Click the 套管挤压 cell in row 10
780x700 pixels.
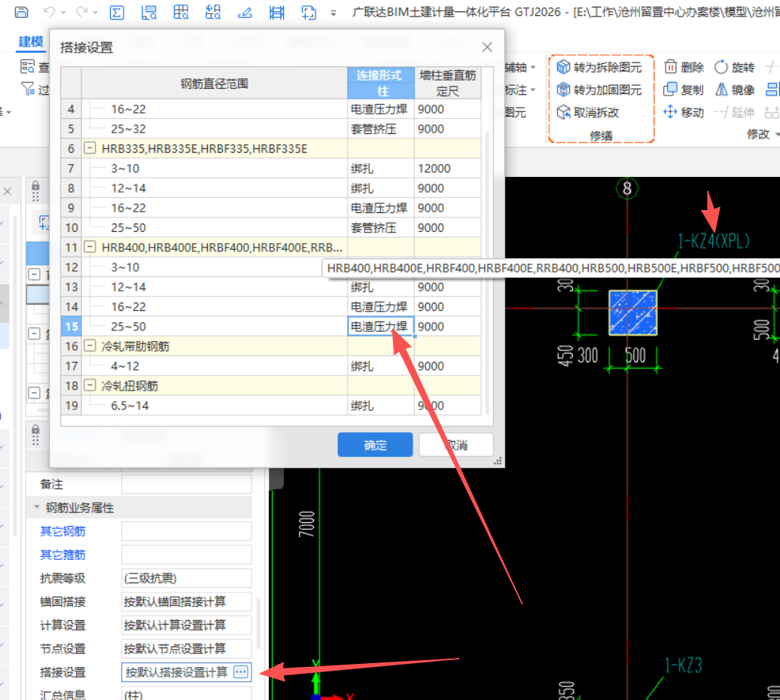tap(381, 228)
